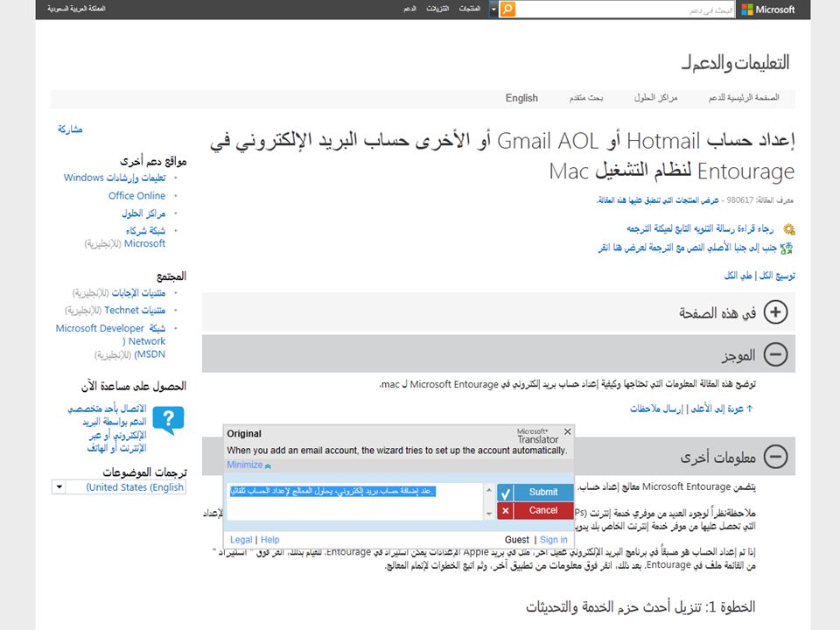Open Microsoft Developer Network MSDN link
Screen dimensions: 840x630
(111, 340)
